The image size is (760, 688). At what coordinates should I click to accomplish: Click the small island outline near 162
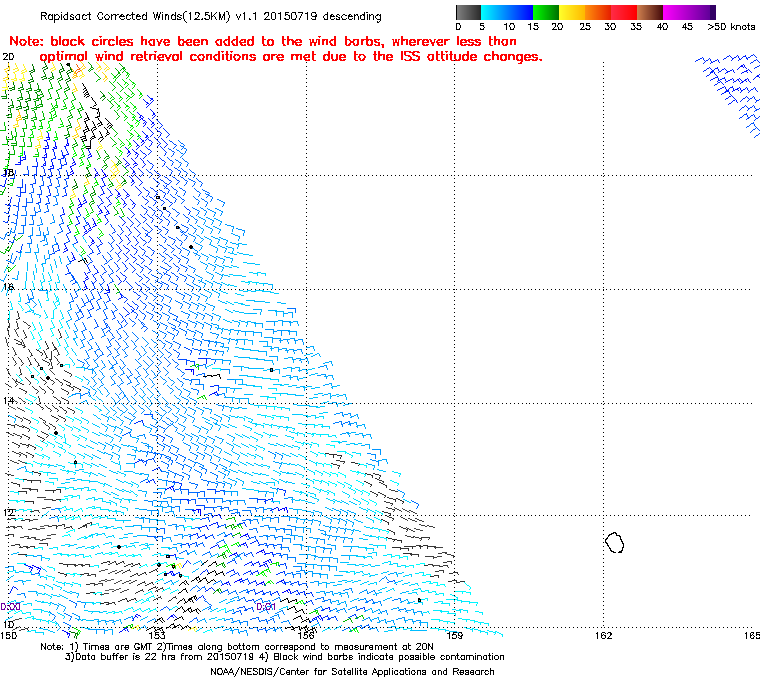coord(615,542)
